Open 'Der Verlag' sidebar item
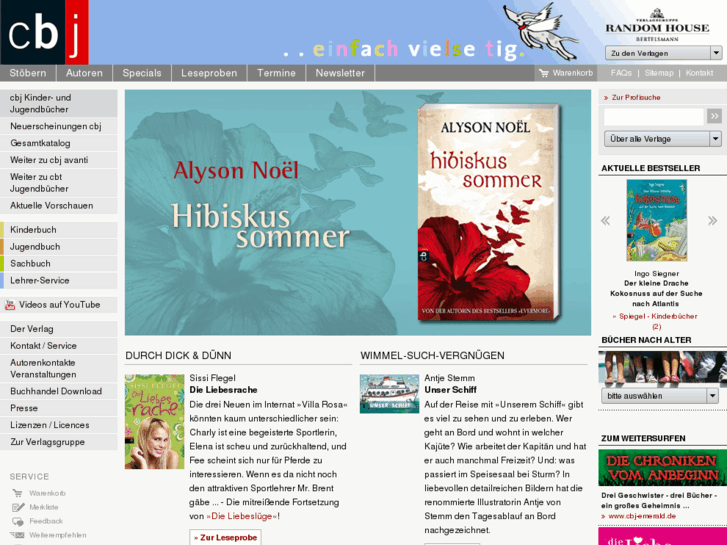The height and width of the screenshot is (545, 727). pos(58,329)
